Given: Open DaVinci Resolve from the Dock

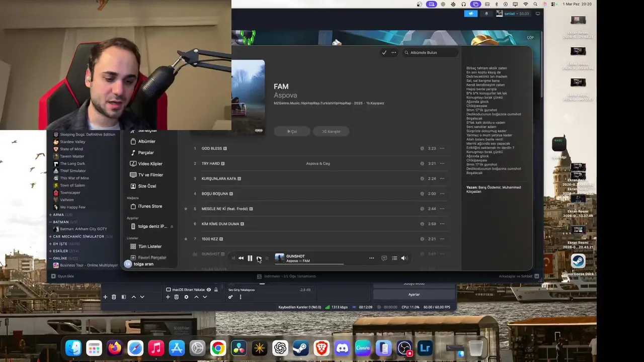Looking at the screenshot, I should tap(238, 348).
